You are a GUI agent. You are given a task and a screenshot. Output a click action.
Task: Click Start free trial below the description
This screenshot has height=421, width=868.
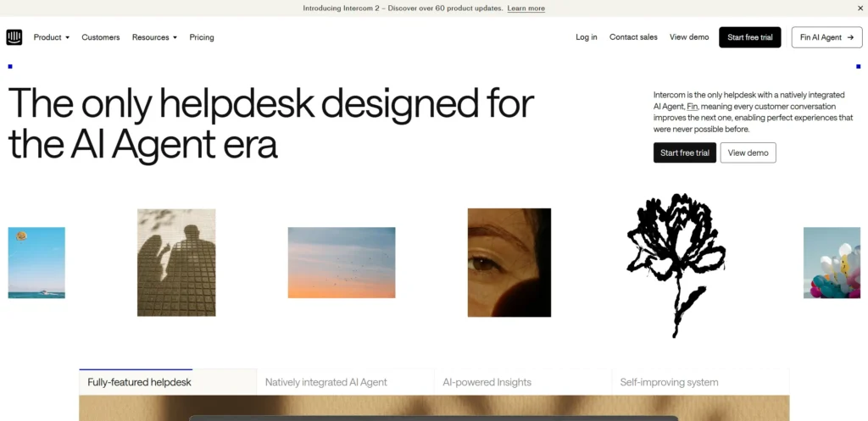(685, 152)
